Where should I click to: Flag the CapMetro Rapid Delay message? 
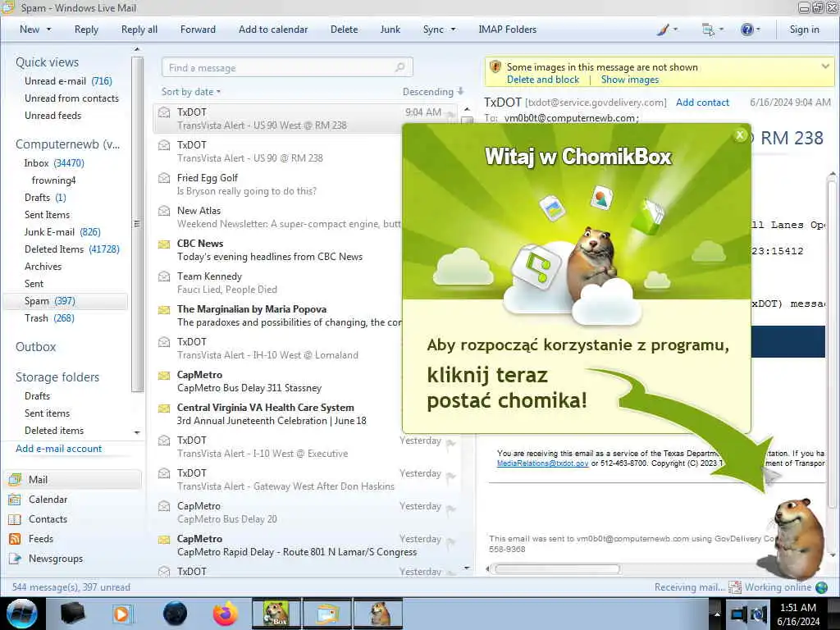click(x=451, y=541)
